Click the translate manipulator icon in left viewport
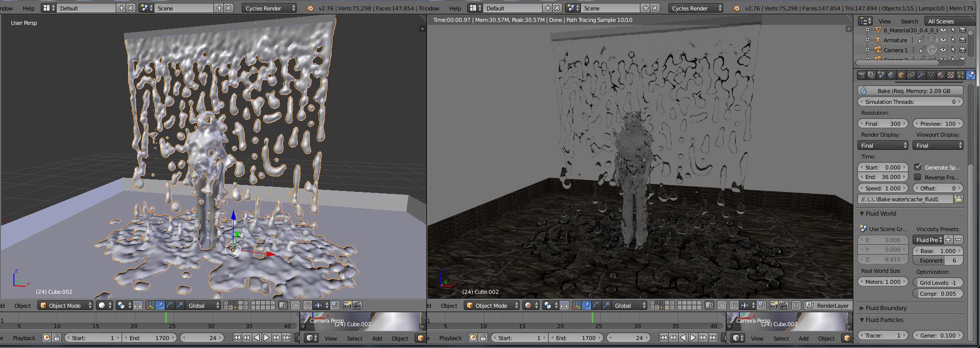 tap(160, 305)
